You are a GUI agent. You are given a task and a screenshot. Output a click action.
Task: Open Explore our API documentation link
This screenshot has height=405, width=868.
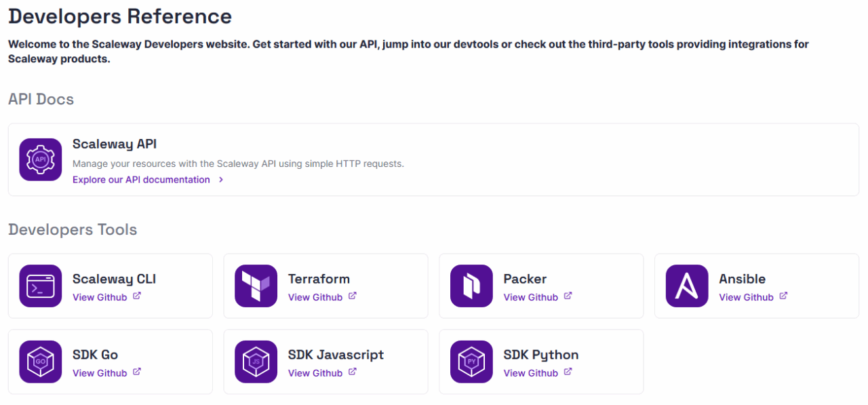tap(141, 180)
